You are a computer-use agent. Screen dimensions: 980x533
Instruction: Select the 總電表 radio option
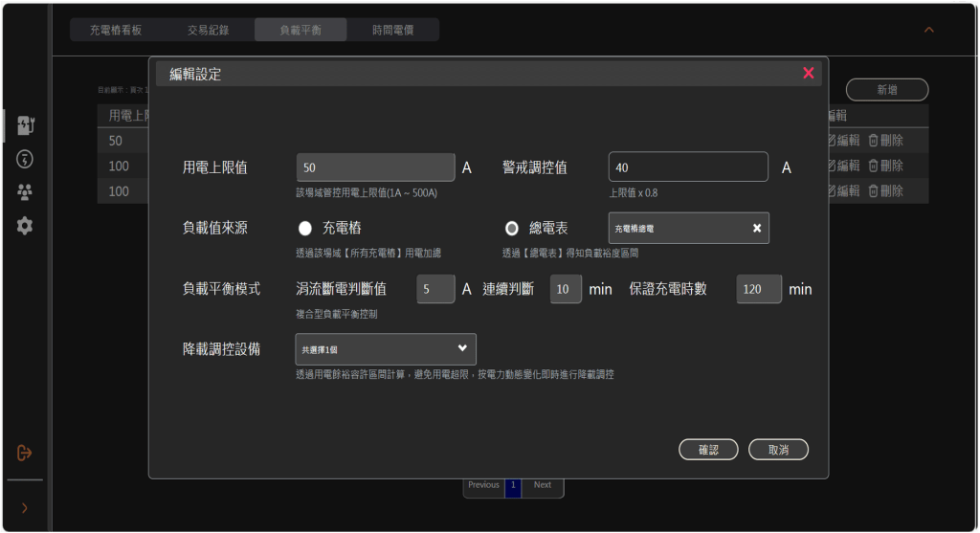pos(512,229)
